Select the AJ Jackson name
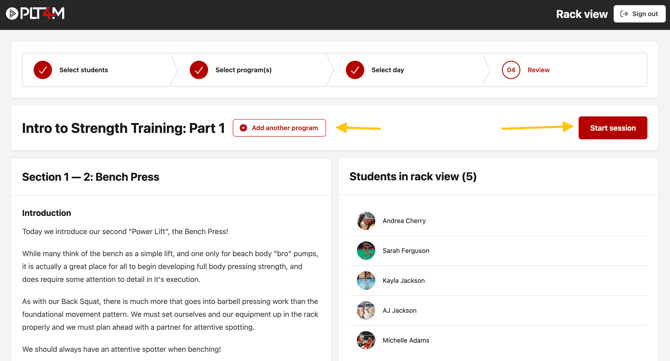 click(399, 311)
